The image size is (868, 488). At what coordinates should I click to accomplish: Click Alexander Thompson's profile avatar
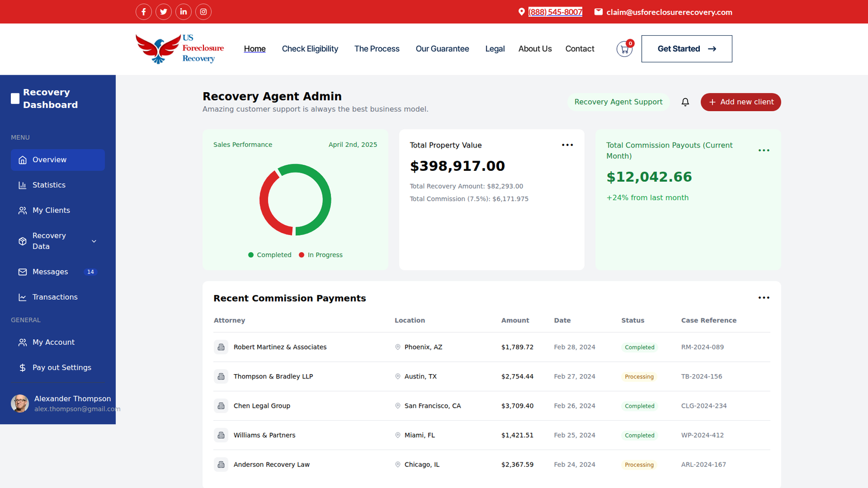20,403
